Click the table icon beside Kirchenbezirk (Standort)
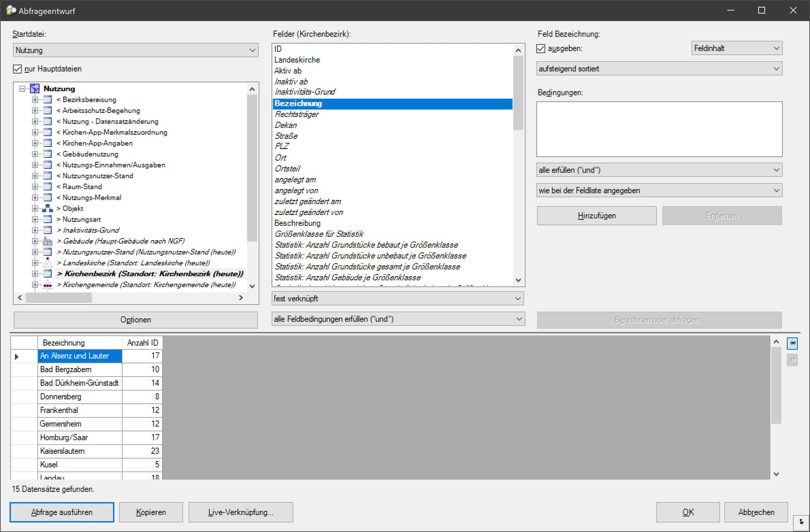 [x=48, y=274]
